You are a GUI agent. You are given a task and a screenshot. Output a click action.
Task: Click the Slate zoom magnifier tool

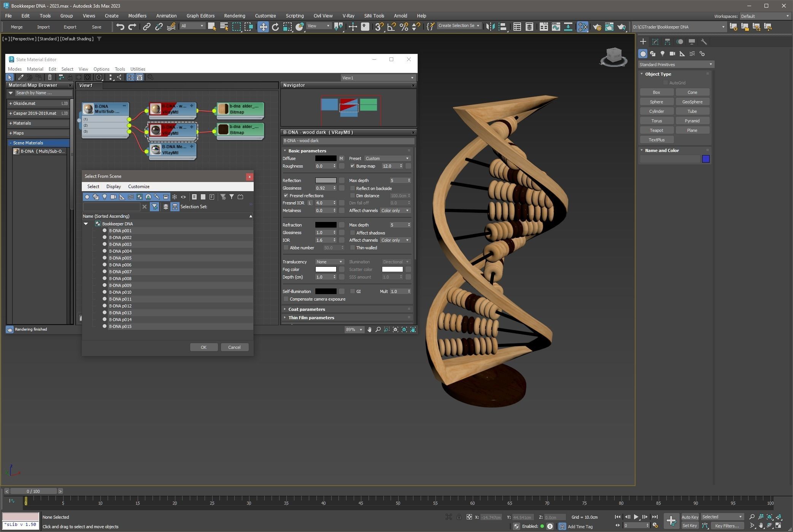point(378,329)
